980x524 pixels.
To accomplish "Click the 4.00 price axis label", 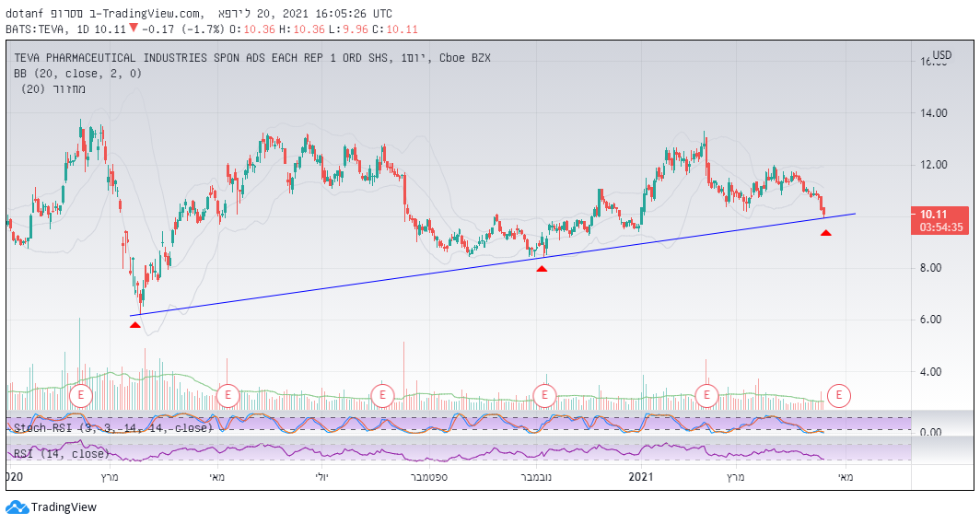I will (x=930, y=372).
